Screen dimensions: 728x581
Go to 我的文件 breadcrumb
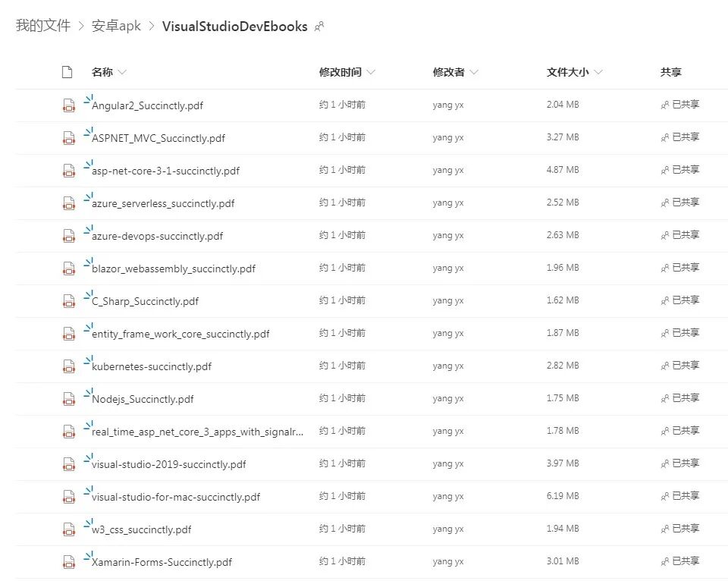point(43,26)
